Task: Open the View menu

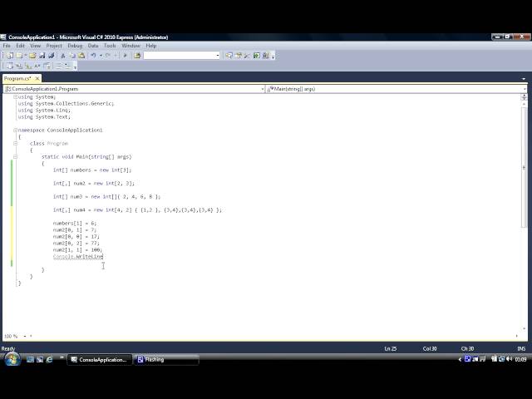Action: [x=35, y=46]
